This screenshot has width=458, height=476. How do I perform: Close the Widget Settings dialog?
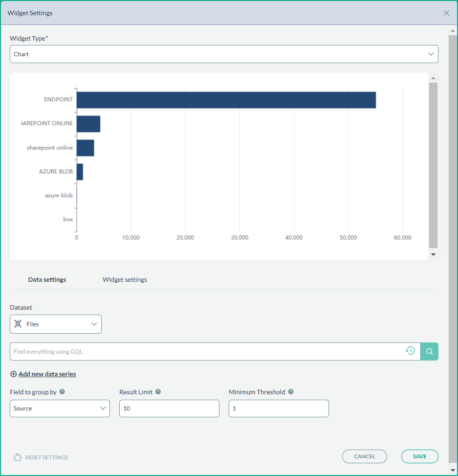(446, 13)
